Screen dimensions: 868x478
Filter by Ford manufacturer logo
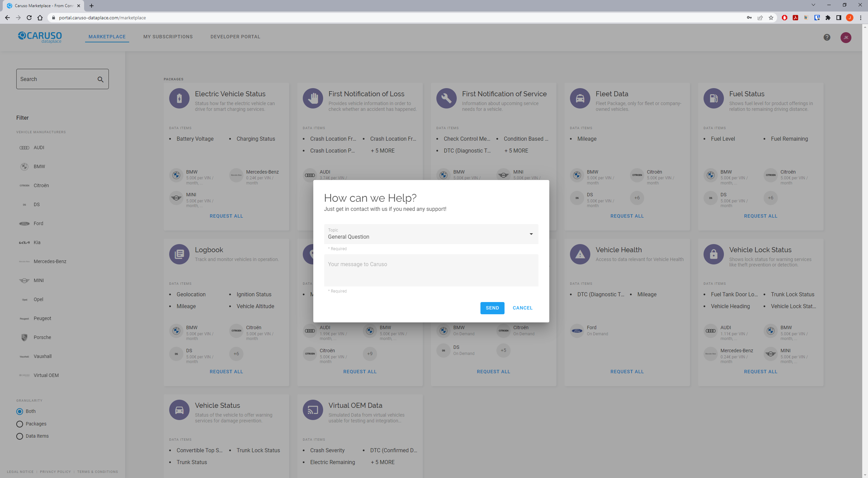tap(24, 224)
